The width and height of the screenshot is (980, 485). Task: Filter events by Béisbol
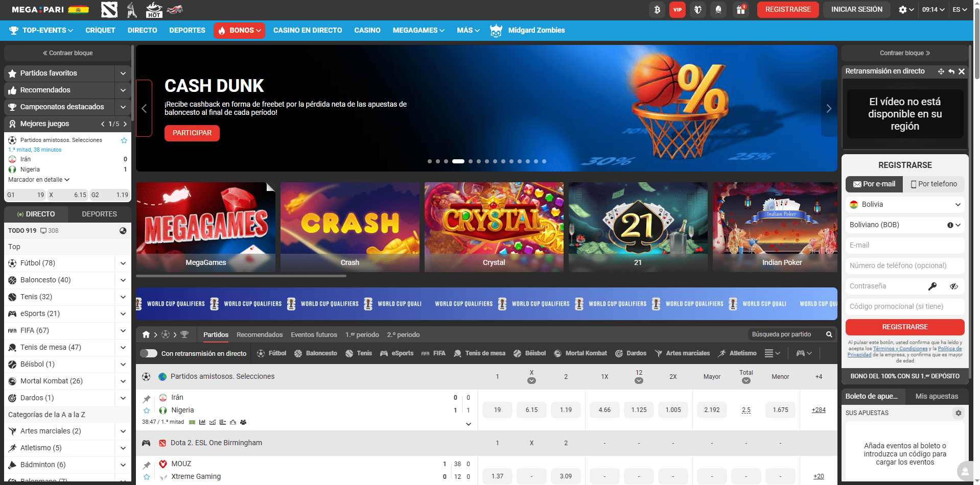pyautogui.click(x=529, y=353)
